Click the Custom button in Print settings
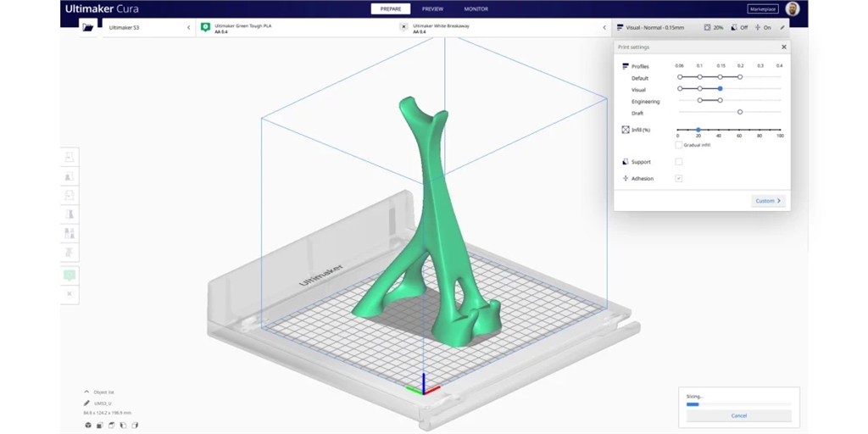868x434 pixels. (768, 201)
